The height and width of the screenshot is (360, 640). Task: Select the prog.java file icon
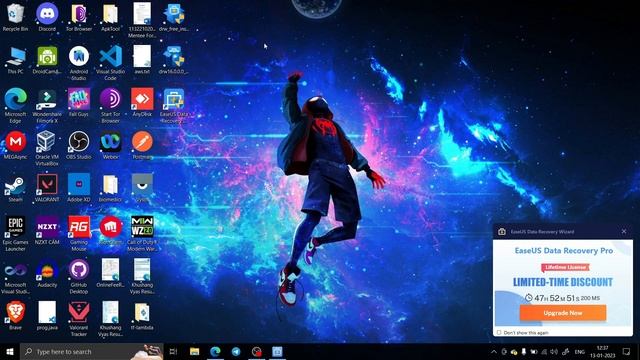tap(47, 316)
